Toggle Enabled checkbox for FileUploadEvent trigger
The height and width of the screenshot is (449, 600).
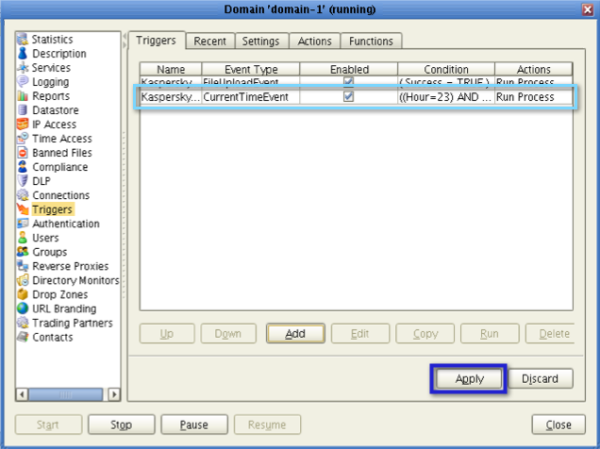[x=348, y=83]
